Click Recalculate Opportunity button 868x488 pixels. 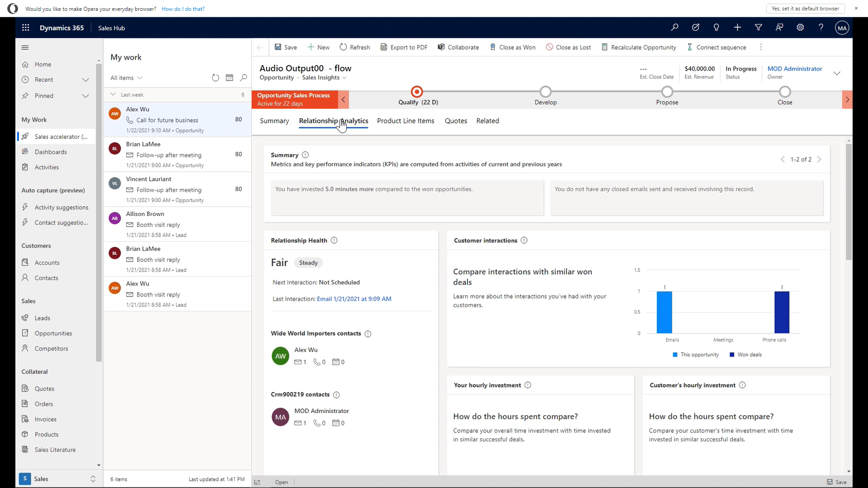(x=639, y=47)
